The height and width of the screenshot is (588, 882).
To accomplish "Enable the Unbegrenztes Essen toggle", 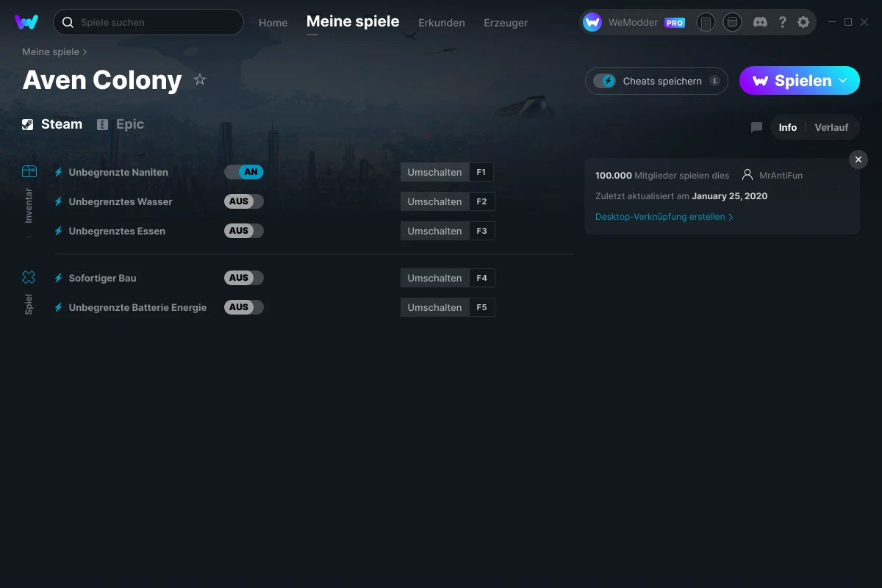I will coord(244,231).
